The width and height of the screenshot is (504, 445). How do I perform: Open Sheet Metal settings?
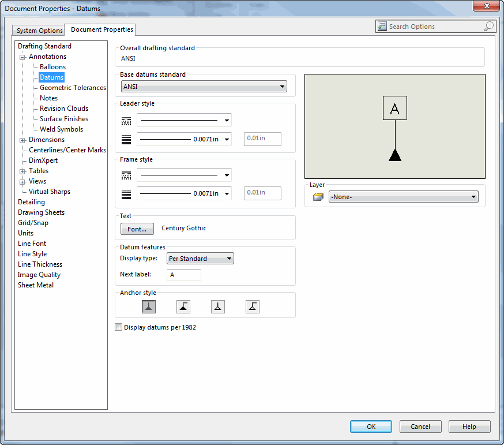(36, 285)
